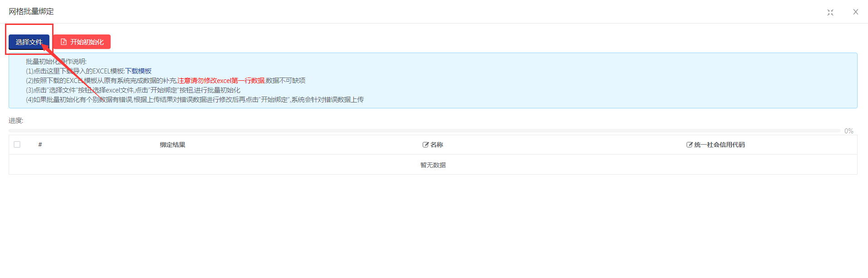
Task: Close the 网格批量绑定 dialog
Action: [855, 12]
